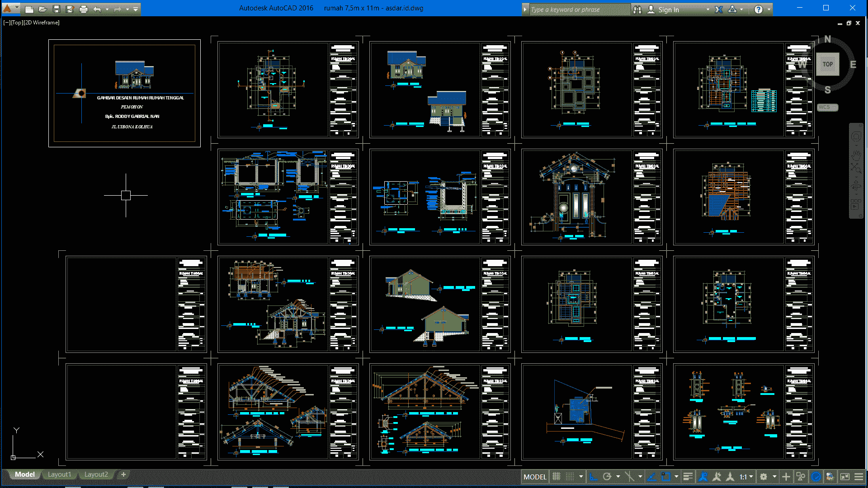The image size is (868, 488).
Task: Toggle Ortho mode in status bar
Action: [594, 477]
